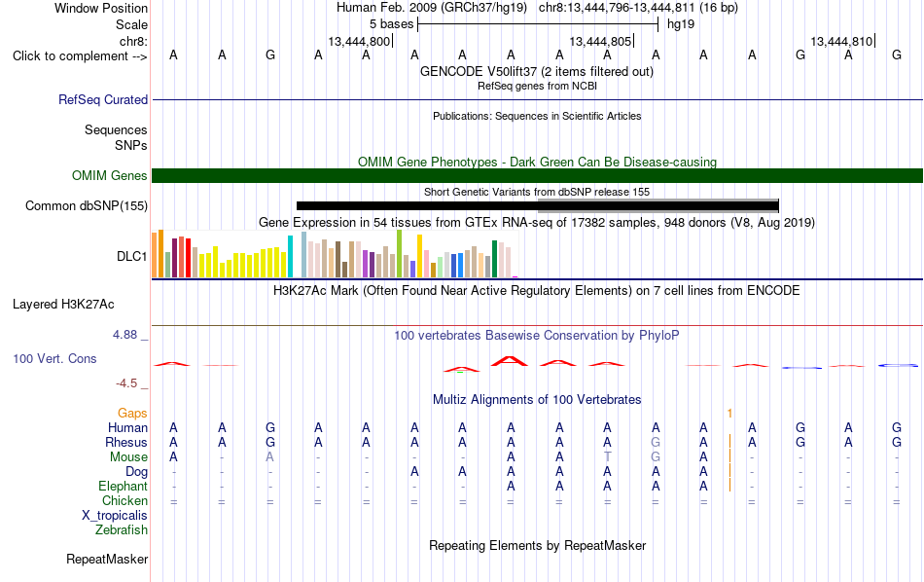Image resolution: width=924 pixels, height=582 pixels.
Task: Select the Rhesus species row label
Action: (x=126, y=442)
